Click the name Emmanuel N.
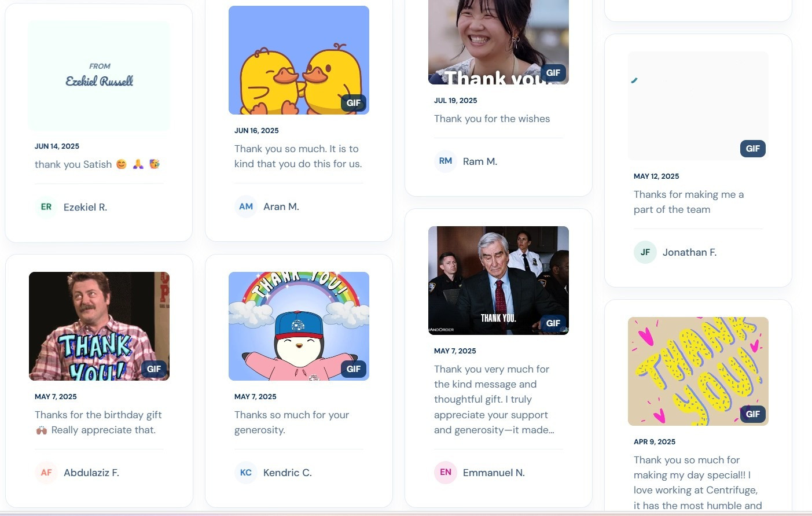 coord(494,473)
